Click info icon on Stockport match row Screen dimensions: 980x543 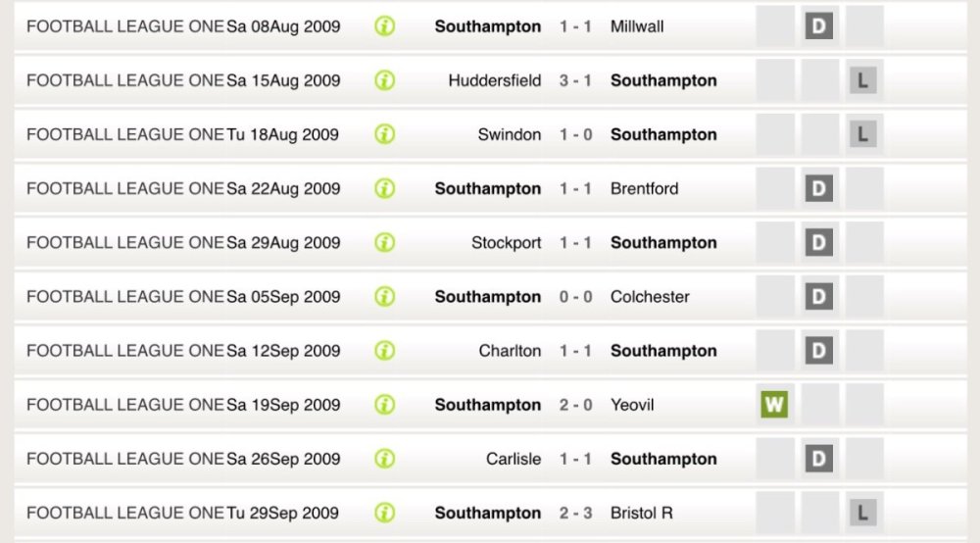(385, 242)
